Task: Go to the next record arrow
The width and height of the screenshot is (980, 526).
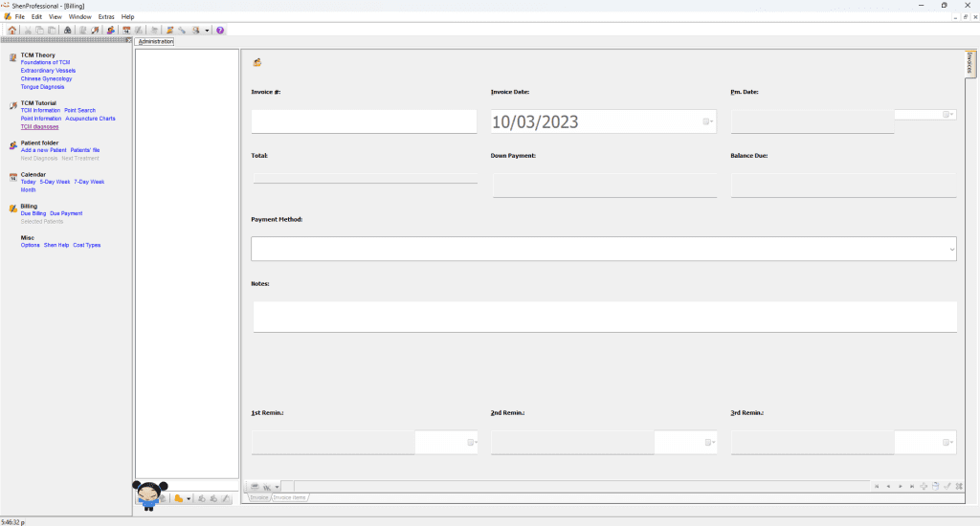Action: pyautogui.click(x=900, y=487)
